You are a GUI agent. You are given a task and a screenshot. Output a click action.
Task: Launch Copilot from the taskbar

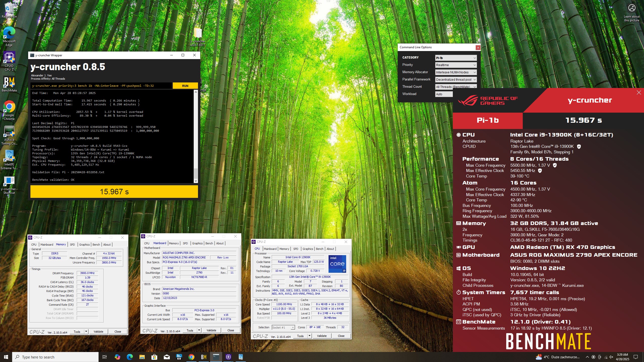tap(117, 357)
